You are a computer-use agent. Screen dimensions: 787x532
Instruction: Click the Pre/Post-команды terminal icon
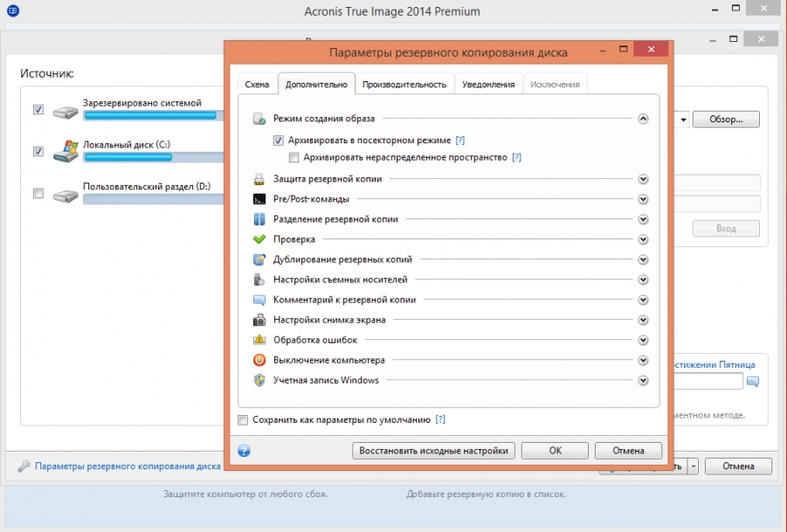pyautogui.click(x=259, y=199)
